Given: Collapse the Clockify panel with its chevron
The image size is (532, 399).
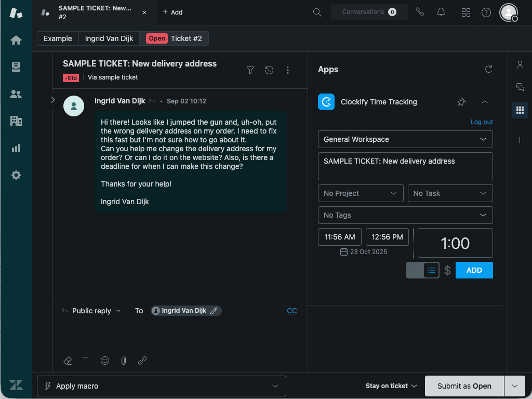Looking at the screenshot, I should click(484, 102).
